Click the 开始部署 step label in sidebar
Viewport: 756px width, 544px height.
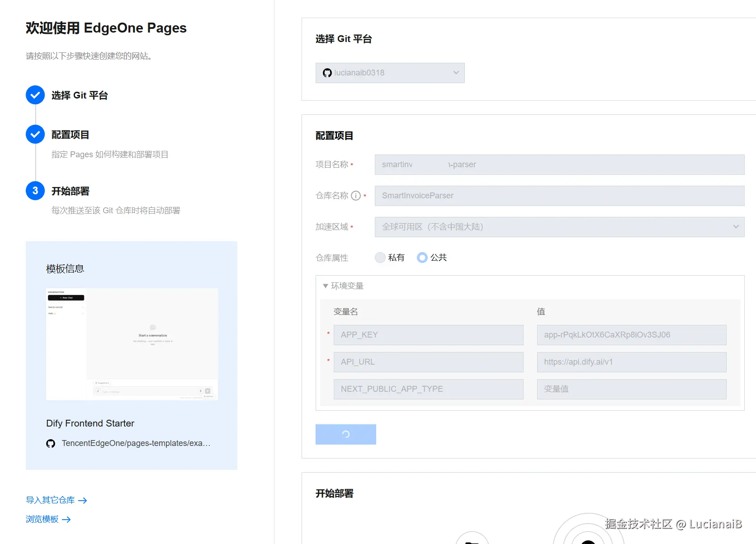[x=70, y=191]
